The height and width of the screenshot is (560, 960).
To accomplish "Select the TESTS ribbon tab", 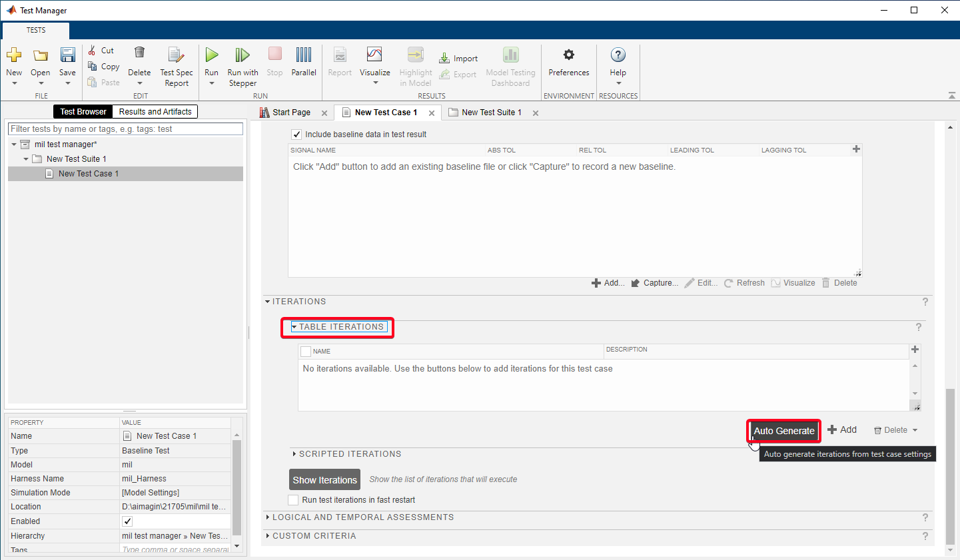I will click(x=36, y=31).
